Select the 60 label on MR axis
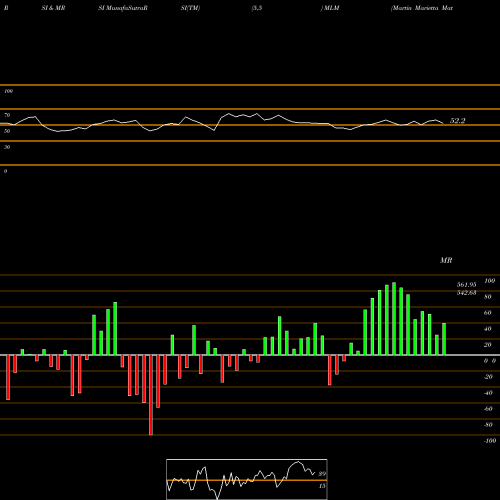The height and width of the screenshot is (500, 500). pyautogui.click(x=488, y=313)
